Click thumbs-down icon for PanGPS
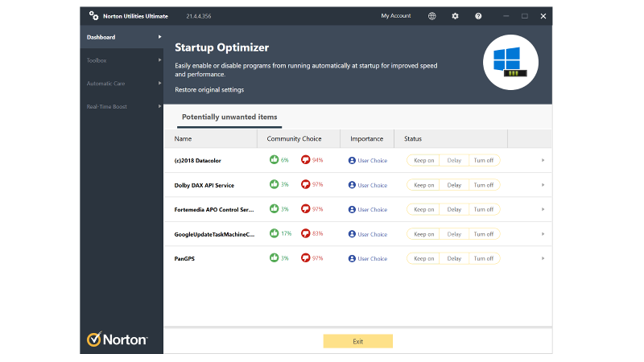The height and width of the screenshot is (362, 644). coord(305,257)
